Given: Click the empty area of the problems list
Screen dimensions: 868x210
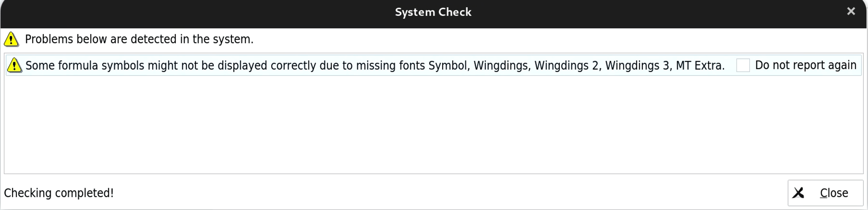Looking at the screenshot, I should pyautogui.click(x=432, y=125).
